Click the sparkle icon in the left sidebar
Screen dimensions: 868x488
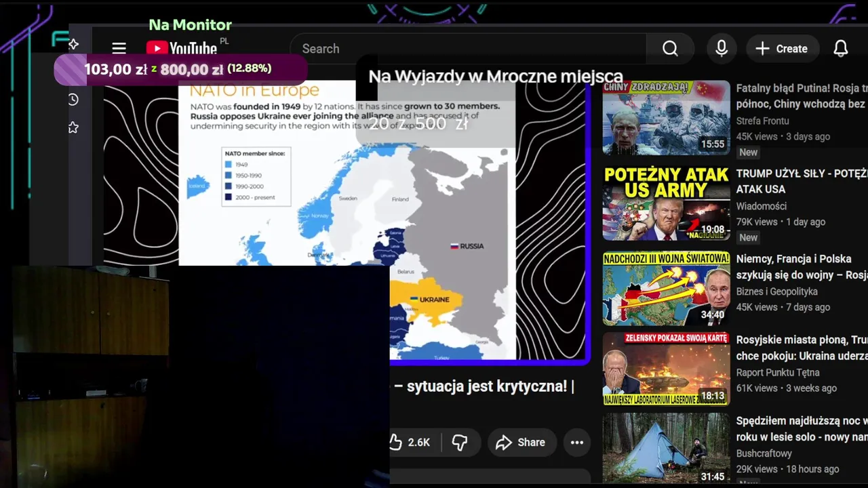coord(73,45)
